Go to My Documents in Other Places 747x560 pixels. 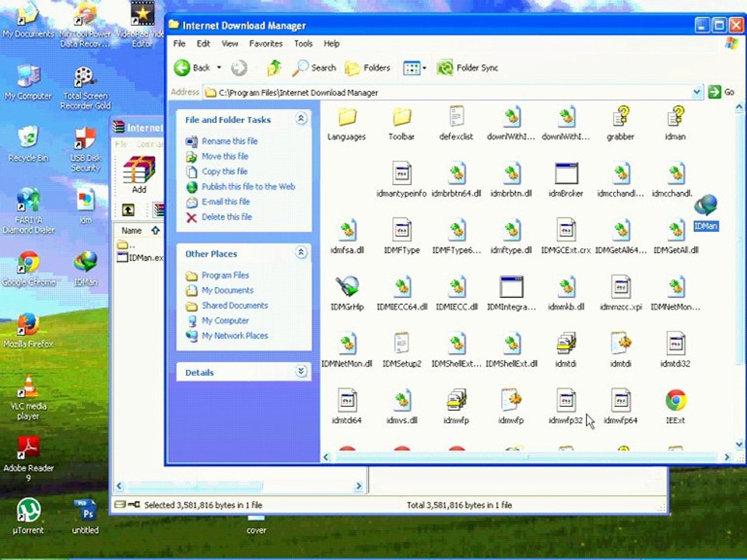pyautogui.click(x=227, y=290)
